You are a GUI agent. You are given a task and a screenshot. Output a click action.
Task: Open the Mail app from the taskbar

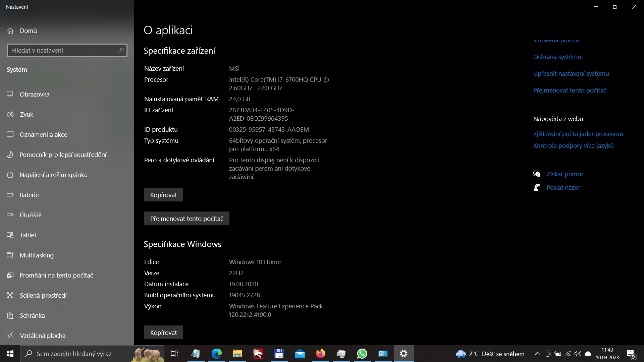click(300, 354)
